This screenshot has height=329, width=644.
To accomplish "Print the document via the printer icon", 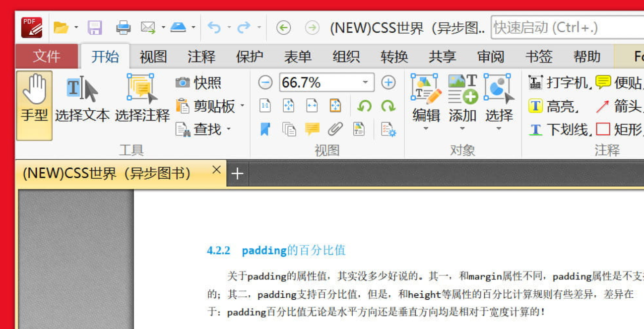I will tap(123, 27).
